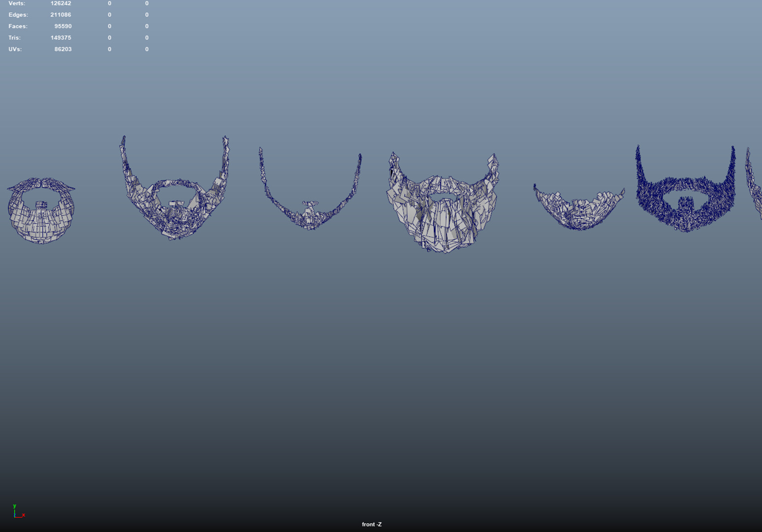Click the 'UVs:' label in the heads-up display

(x=15, y=49)
